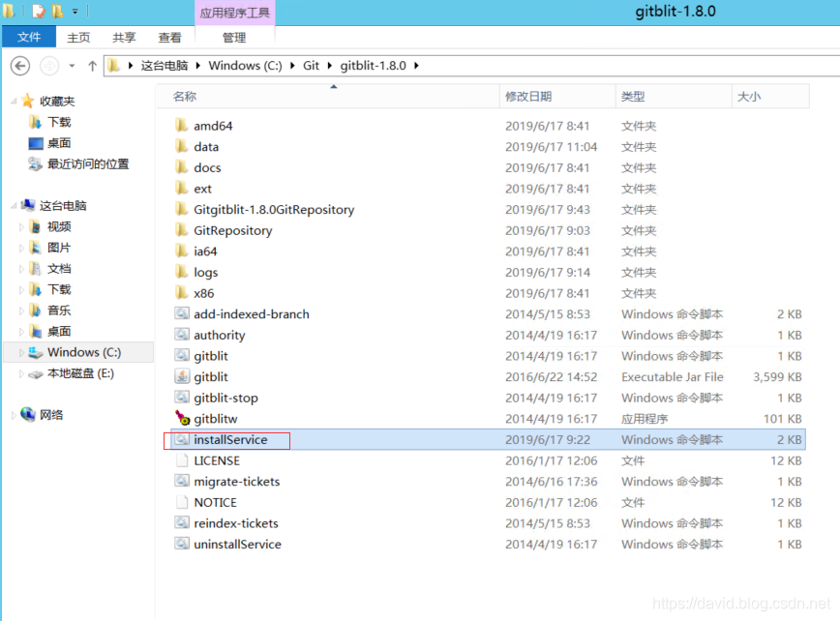This screenshot has width=840, height=621.
Task: Select the x86 folder icon
Action: click(182, 293)
